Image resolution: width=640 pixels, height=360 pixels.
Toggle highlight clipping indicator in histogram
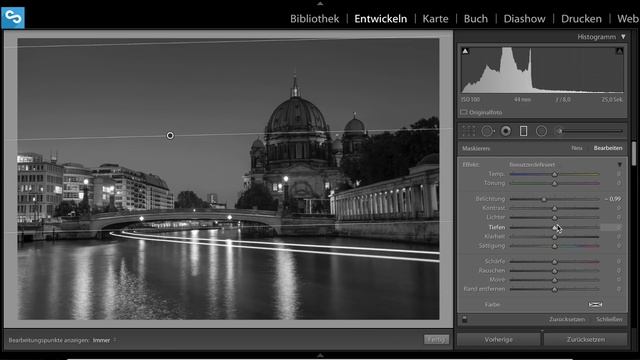(x=619, y=51)
